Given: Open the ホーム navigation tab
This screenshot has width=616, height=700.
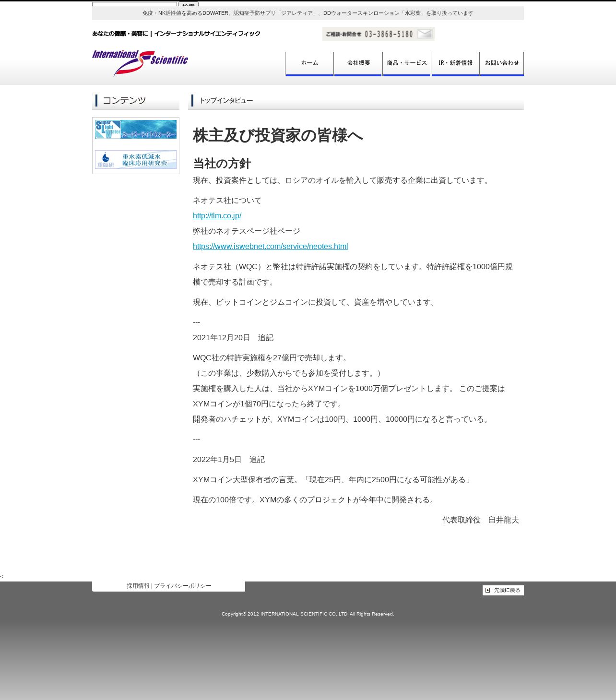Looking at the screenshot, I should tap(309, 64).
